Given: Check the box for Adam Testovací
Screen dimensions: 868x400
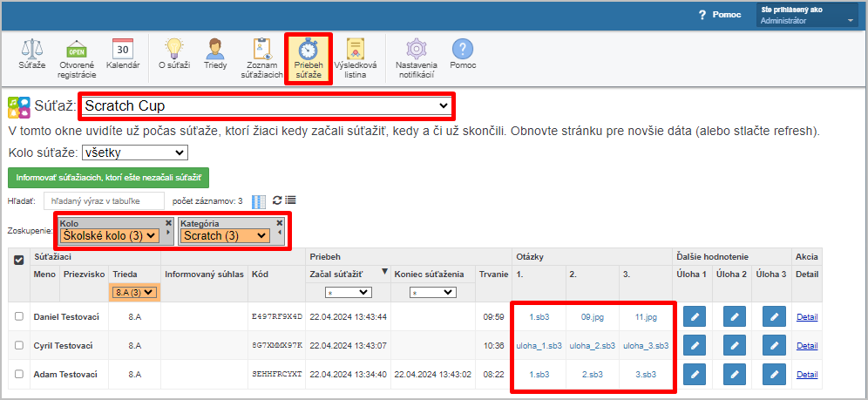Looking at the screenshot, I should coord(19,374).
